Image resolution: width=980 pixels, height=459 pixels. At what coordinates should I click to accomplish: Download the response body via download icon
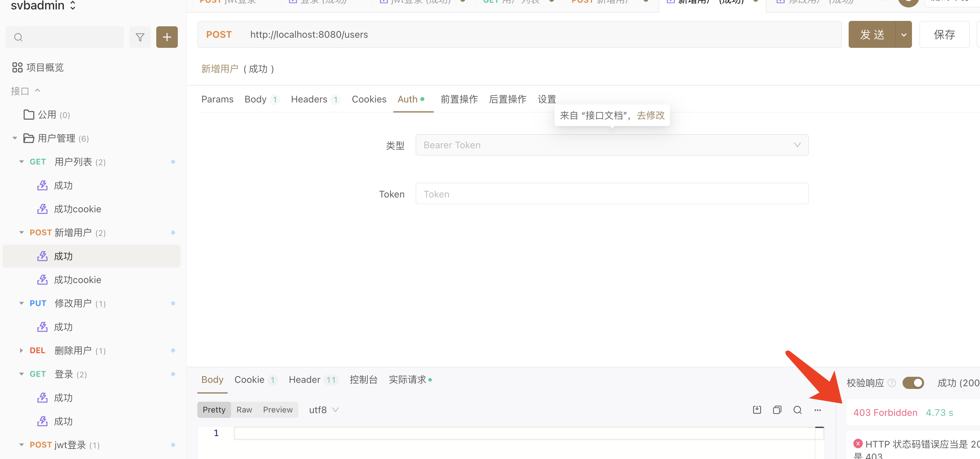click(757, 410)
